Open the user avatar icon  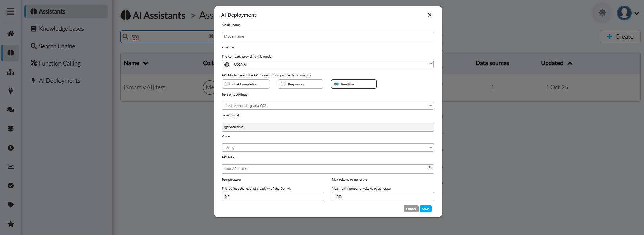click(x=624, y=13)
